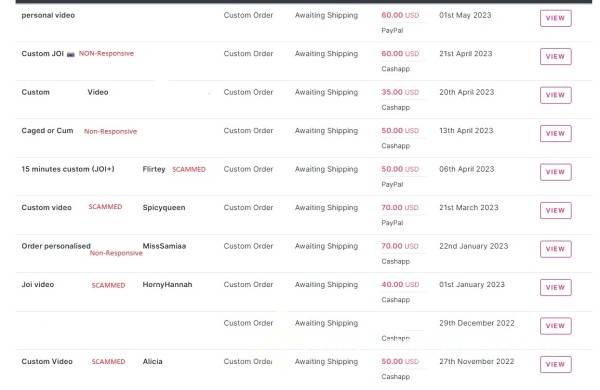The width and height of the screenshot is (600, 390).
Task: Click the MissSamiaa seller name
Action: [164, 246]
